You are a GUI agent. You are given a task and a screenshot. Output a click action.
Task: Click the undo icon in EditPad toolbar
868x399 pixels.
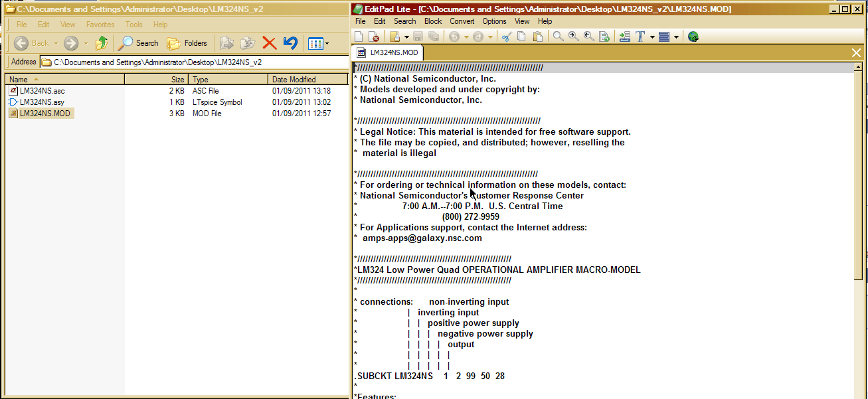pos(454,37)
